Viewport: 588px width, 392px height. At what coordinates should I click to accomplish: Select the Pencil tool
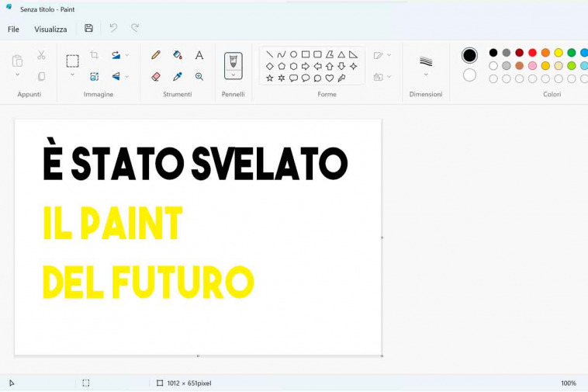[x=156, y=55]
